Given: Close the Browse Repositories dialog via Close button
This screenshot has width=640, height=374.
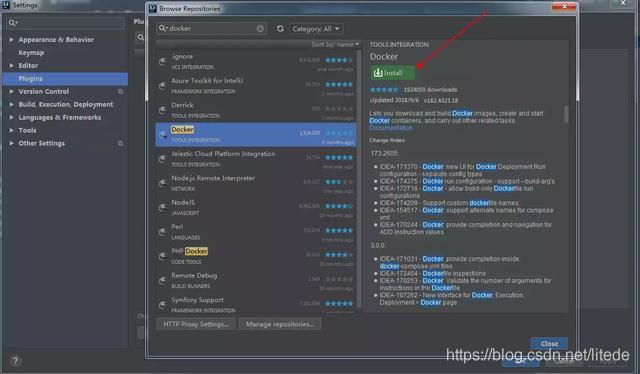Looking at the screenshot, I should [549, 343].
